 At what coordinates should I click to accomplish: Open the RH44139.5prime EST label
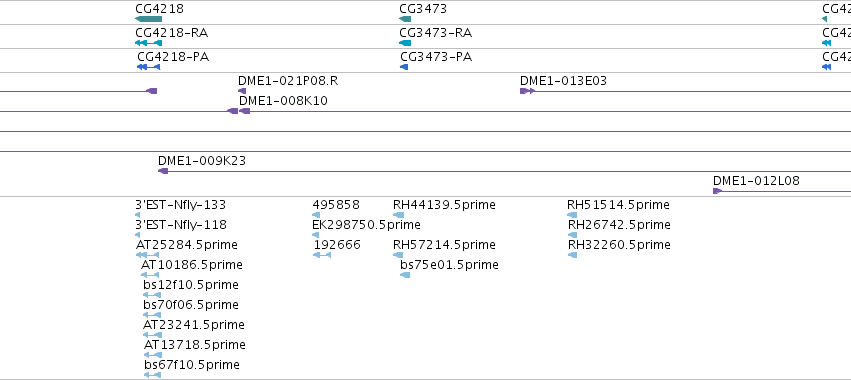[444, 205]
